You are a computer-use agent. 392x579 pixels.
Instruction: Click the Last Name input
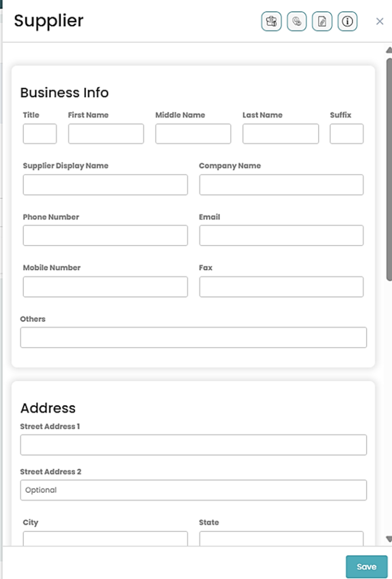(x=281, y=134)
